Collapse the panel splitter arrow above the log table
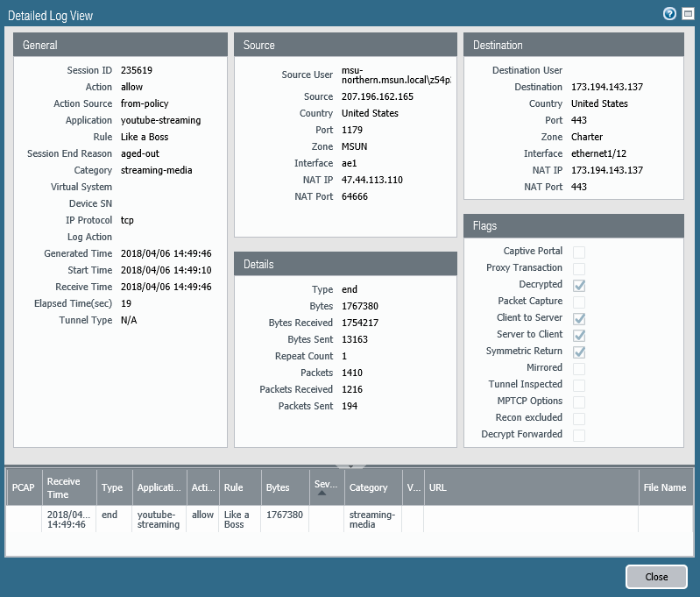 (350, 466)
